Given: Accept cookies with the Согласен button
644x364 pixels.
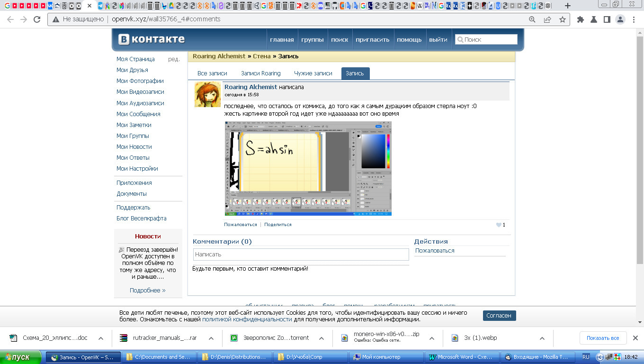Looking at the screenshot, I should 500,316.
